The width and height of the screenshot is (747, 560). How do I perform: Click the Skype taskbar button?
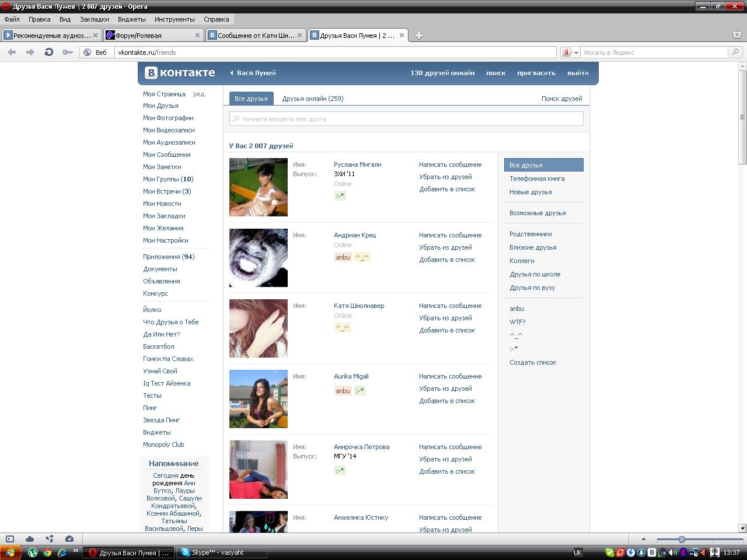click(222, 552)
